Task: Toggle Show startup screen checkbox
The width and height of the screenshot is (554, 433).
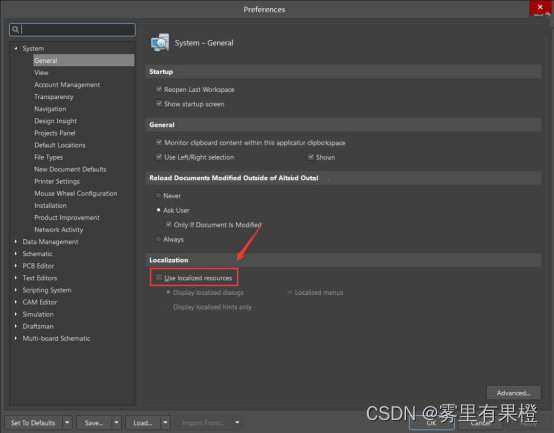Action: click(x=159, y=103)
